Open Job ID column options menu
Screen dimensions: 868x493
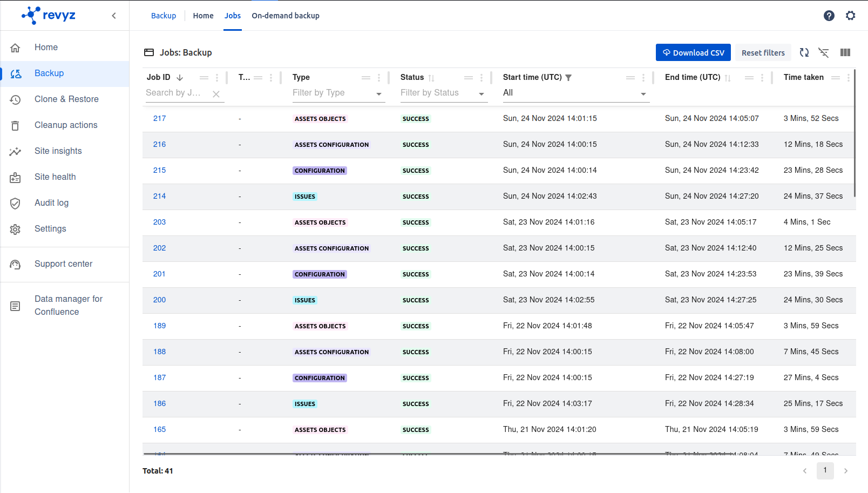click(217, 78)
